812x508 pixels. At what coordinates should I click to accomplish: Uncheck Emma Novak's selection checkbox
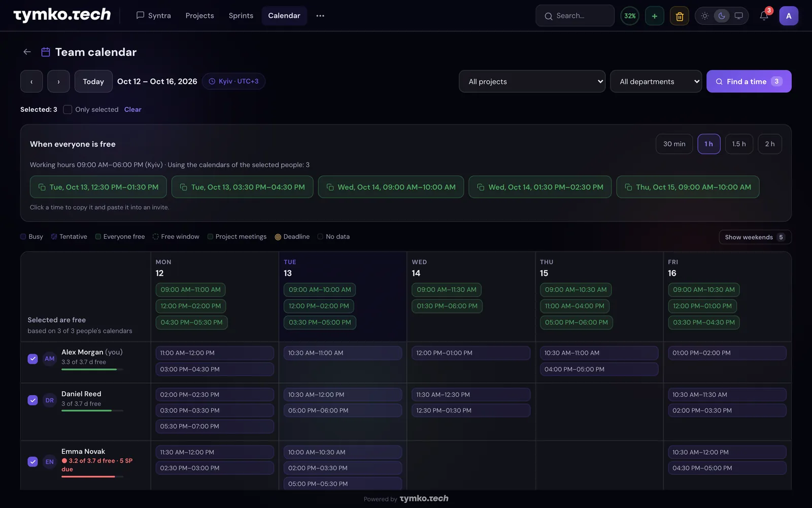point(32,462)
